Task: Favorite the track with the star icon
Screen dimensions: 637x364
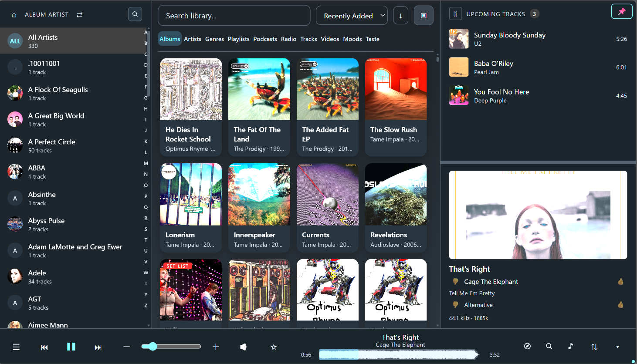Action: pyautogui.click(x=274, y=347)
